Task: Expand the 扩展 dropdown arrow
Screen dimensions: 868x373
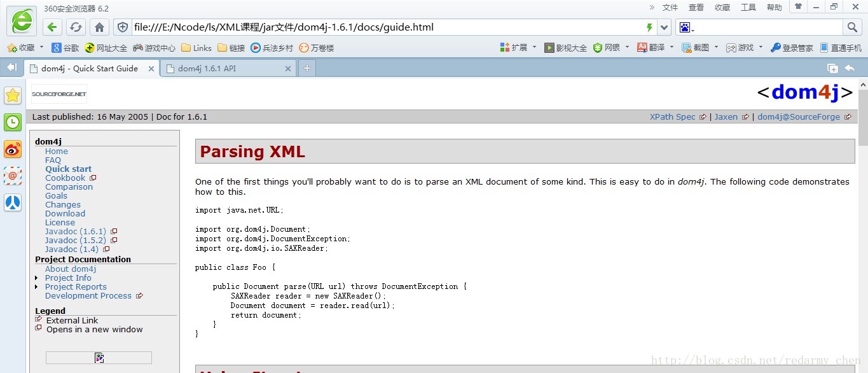Action: 534,47
